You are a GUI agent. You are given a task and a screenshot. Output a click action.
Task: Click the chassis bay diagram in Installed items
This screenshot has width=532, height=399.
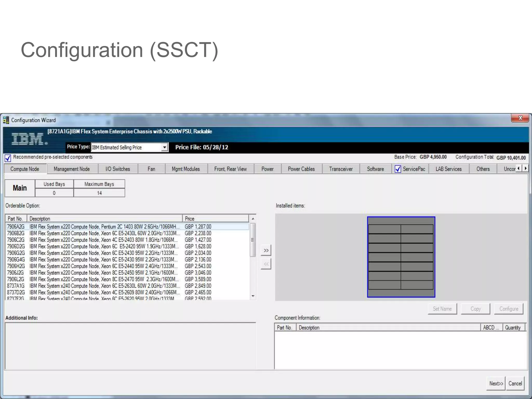(x=401, y=257)
